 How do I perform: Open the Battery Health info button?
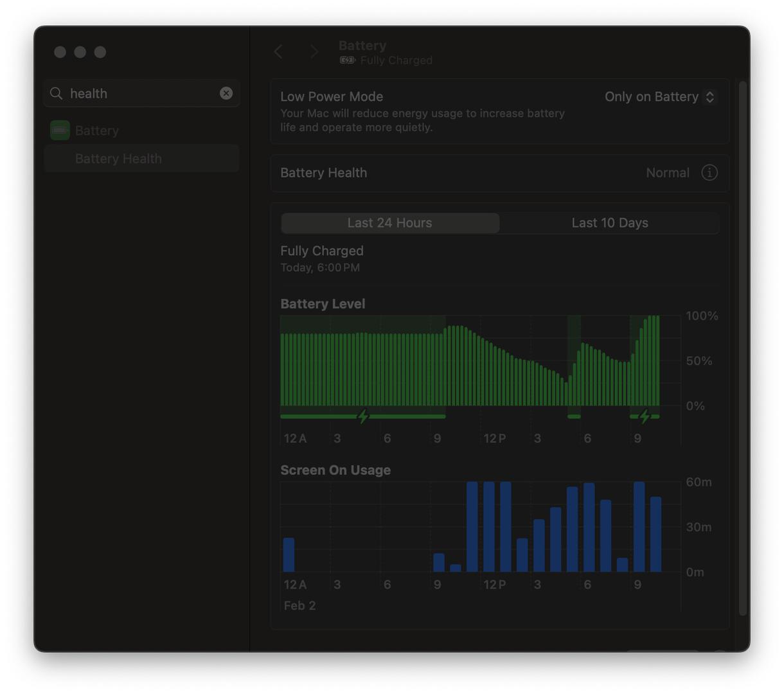(709, 173)
